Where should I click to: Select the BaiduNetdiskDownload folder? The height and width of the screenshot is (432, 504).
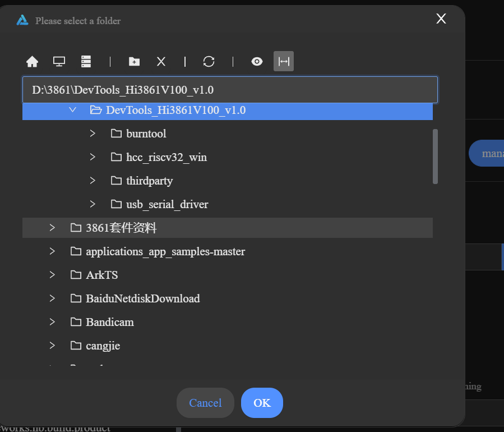point(142,298)
